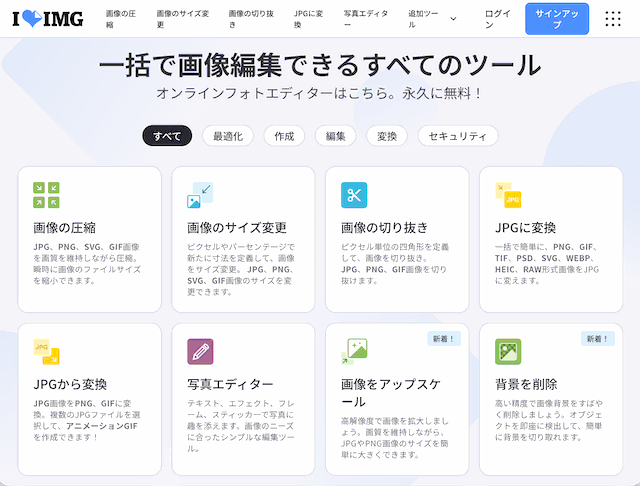Click the purple pencil photo editor icon

click(200, 351)
